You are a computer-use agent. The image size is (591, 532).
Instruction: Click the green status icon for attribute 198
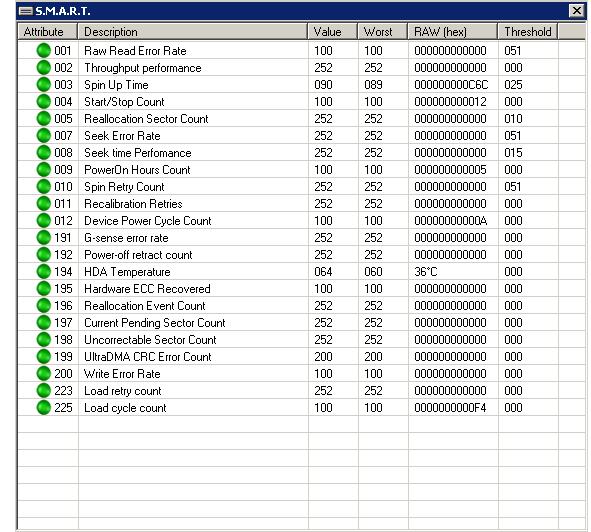(44, 339)
